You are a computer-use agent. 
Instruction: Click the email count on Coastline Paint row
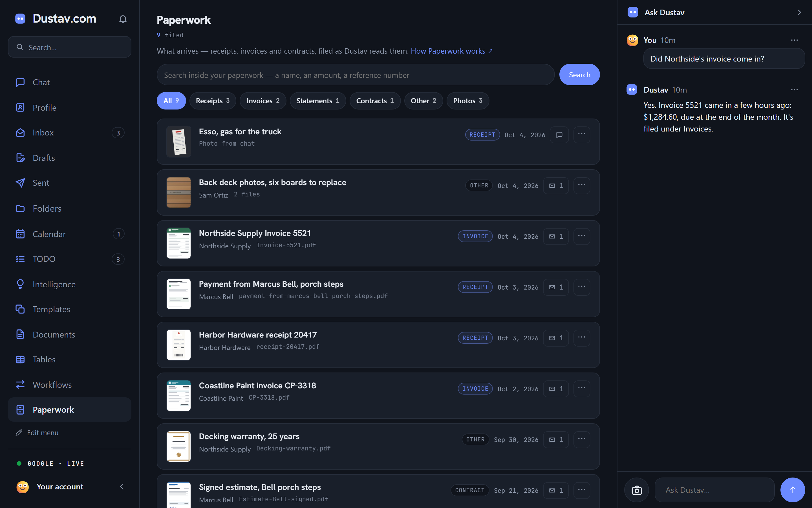click(556, 389)
